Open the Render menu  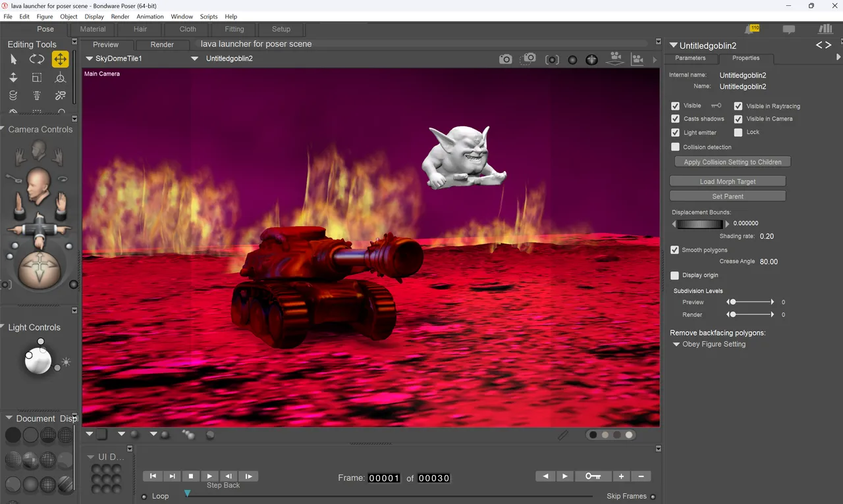point(120,16)
